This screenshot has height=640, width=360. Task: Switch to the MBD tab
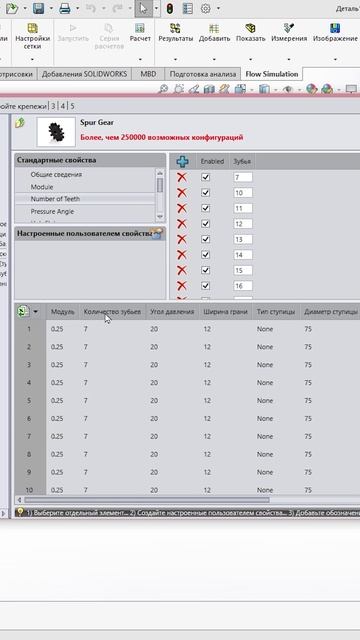coord(148,74)
